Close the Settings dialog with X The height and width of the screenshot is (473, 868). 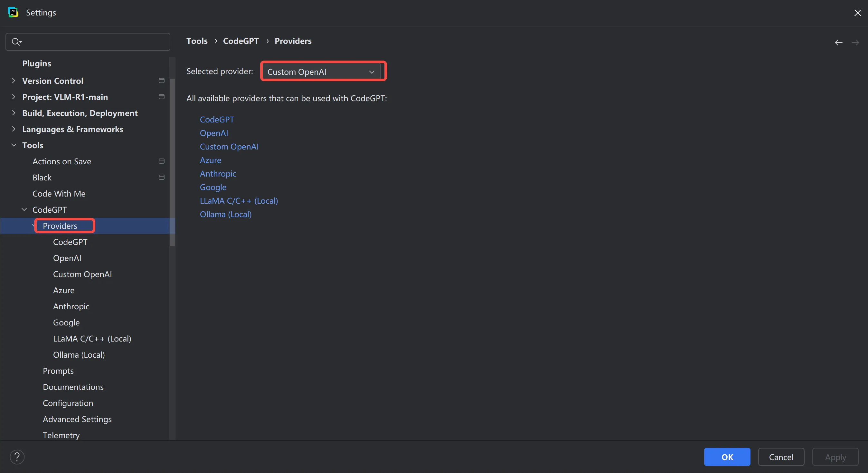coord(857,13)
